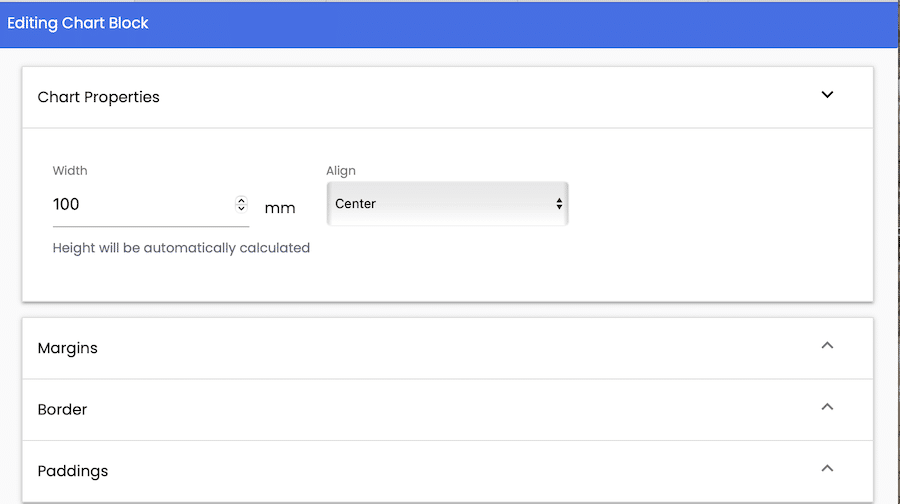Focus the Width input field
This screenshot has height=504, width=900.
click(x=150, y=204)
